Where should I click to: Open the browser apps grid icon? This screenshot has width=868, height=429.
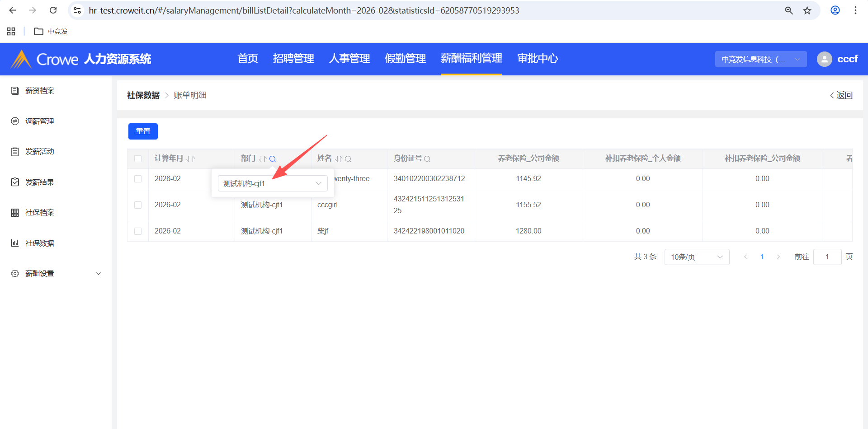(x=11, y=31)
